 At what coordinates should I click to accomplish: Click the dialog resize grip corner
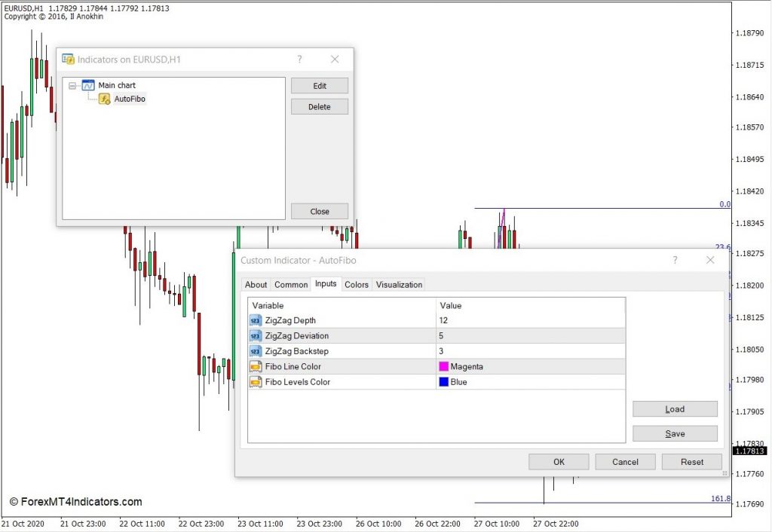pyautogui.click(x=725, y=473)
